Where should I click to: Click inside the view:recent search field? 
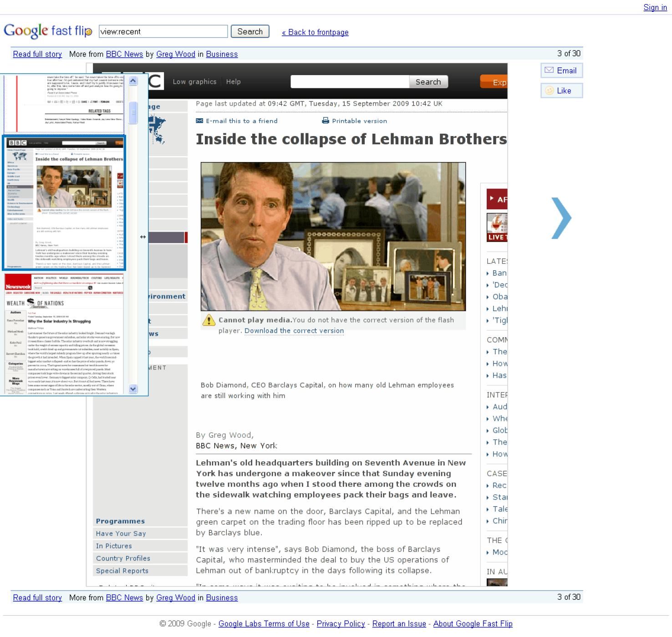[x=163, y=31]
